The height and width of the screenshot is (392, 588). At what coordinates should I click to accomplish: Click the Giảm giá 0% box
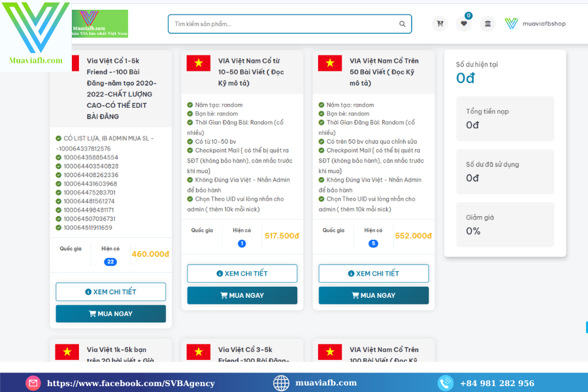[505, 225]
